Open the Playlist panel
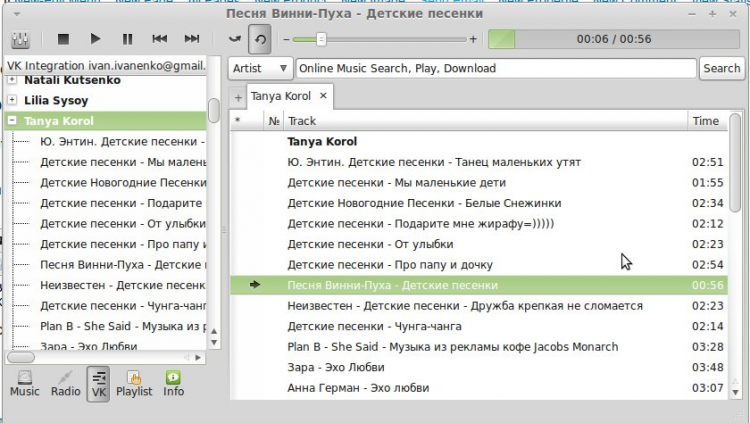This screenshot has height=423, width=750. pyautogui.click(x=134, y=383)
